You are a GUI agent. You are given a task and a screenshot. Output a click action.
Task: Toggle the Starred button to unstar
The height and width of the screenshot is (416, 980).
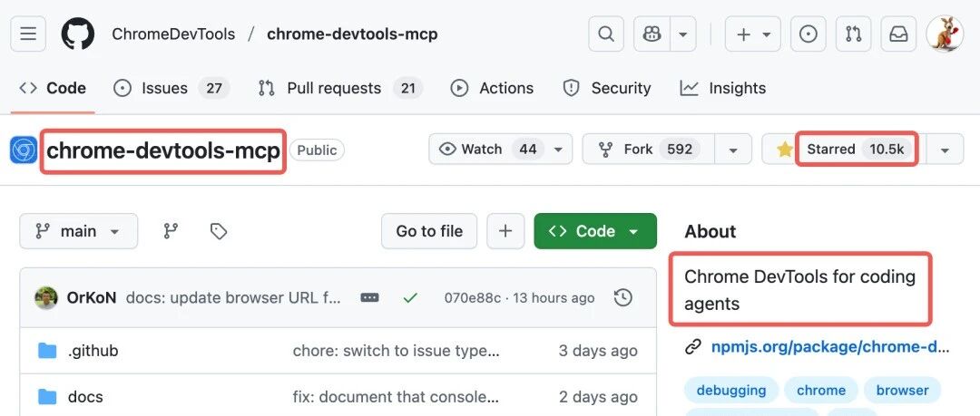click(844, 150)
